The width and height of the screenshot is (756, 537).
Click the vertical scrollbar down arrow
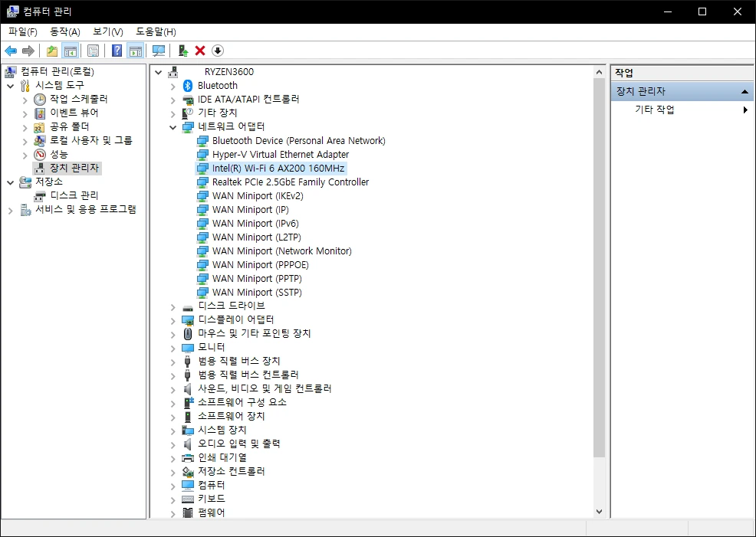pos(600,512)
